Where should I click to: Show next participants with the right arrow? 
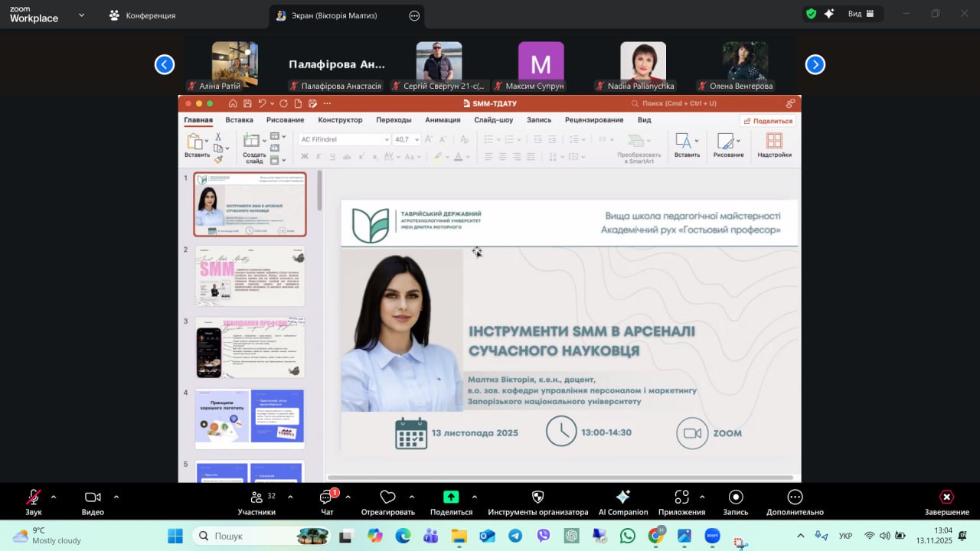tap(815, 65)
